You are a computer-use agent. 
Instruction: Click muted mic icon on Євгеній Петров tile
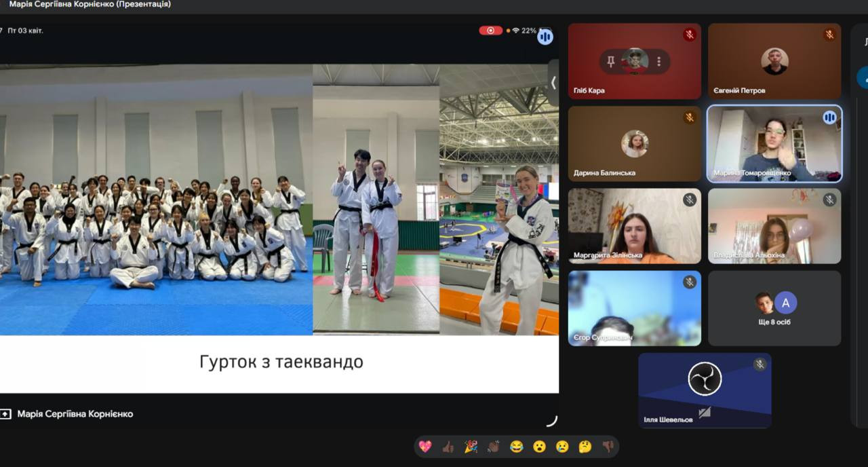click(x=829, y=35)
